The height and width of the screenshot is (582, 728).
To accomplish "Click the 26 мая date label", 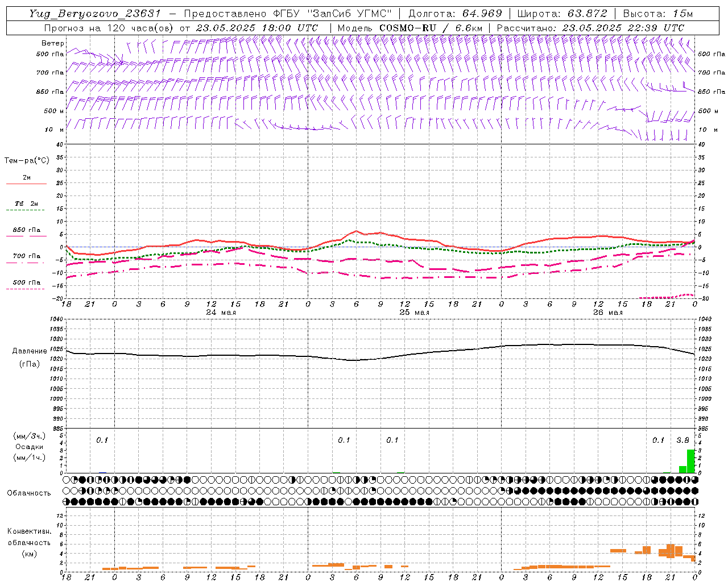I will 607,313.
